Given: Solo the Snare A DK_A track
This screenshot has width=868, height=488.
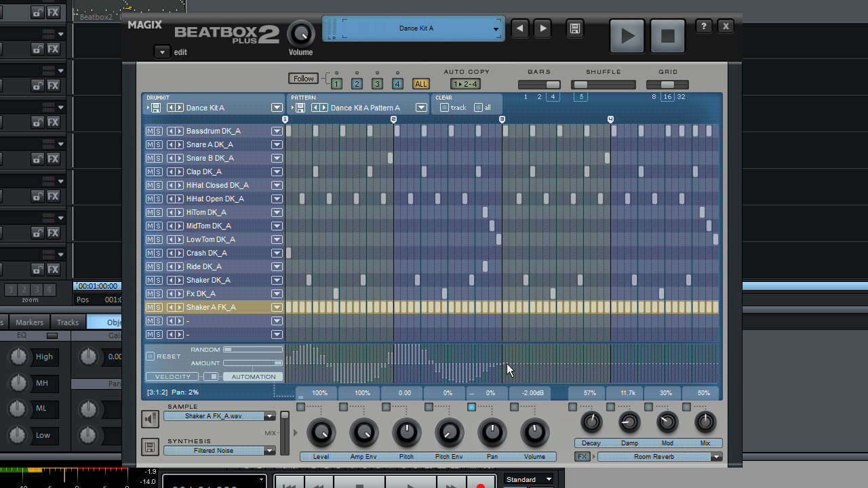Looking at the screenshot, I should click(x=158, y=144).
